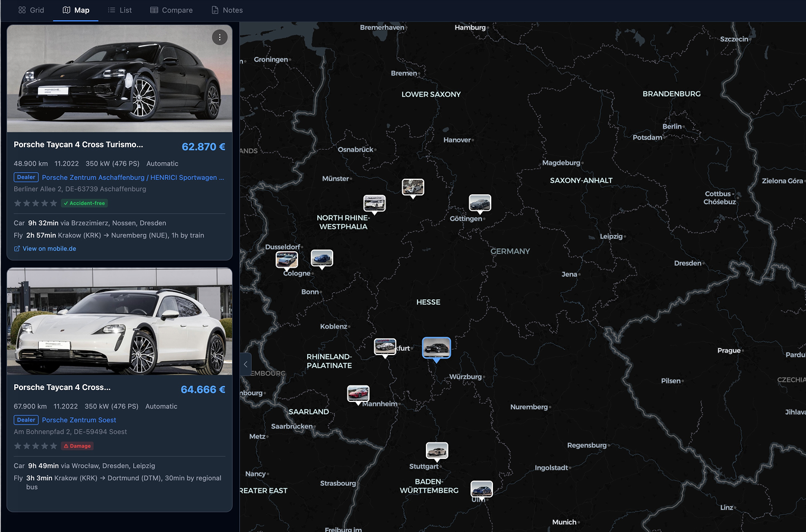Select the red car marker at Mannheim
Viewport: 806px width, 532px height.
[x=358, y=394]
